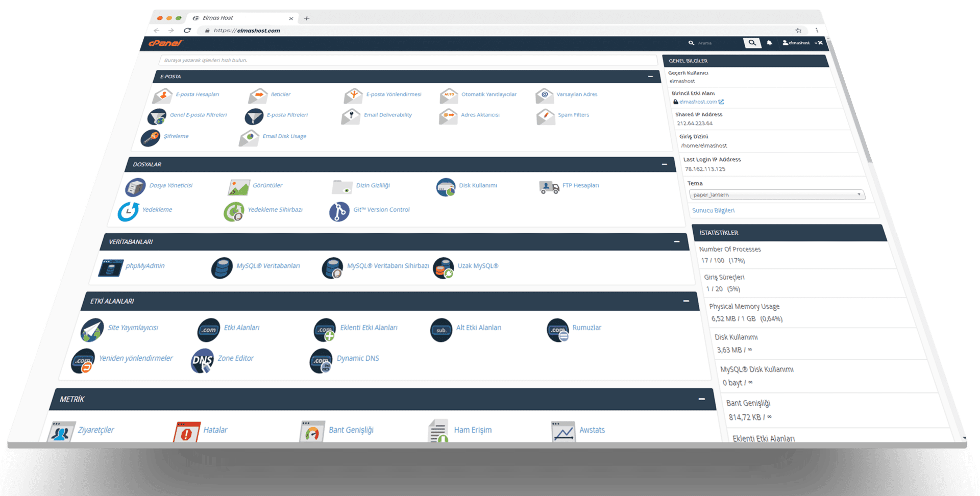Click the Adres Aktarıcısı link

click(x=480, y=115)
